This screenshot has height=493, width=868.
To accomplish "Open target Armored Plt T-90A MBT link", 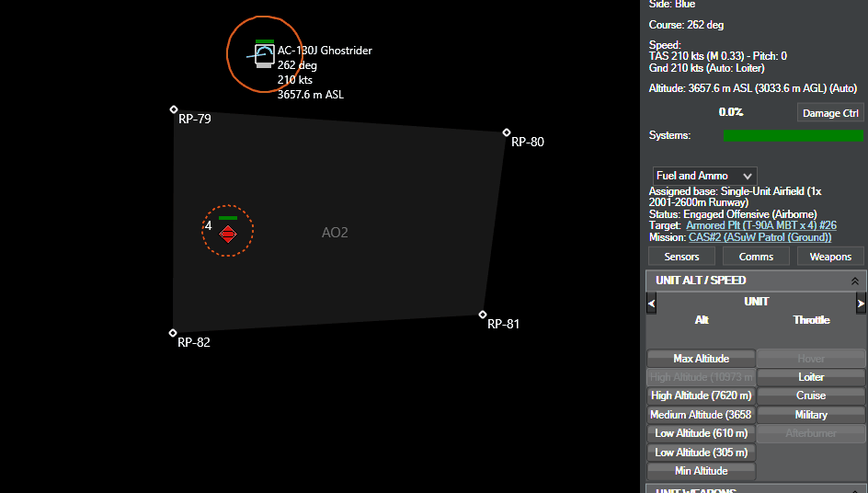I will [761, 225].
